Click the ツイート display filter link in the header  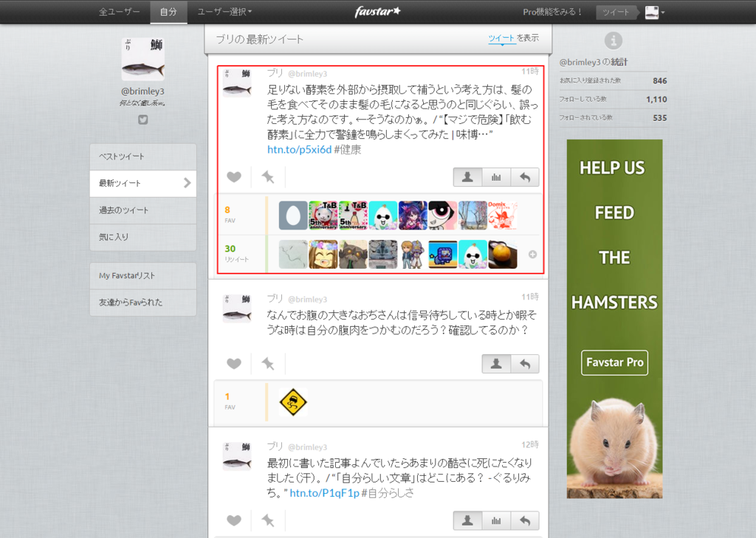(501, 38)
